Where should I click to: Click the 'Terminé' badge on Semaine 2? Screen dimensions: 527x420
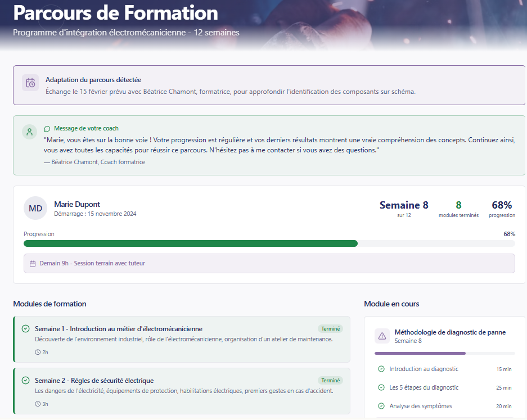point(330,380)
